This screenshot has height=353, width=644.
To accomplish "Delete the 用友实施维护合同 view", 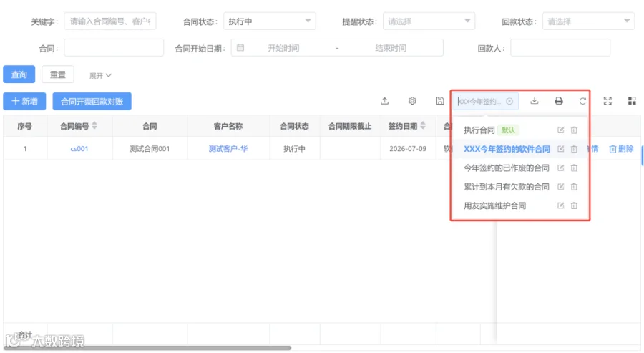I will point(574,205).
